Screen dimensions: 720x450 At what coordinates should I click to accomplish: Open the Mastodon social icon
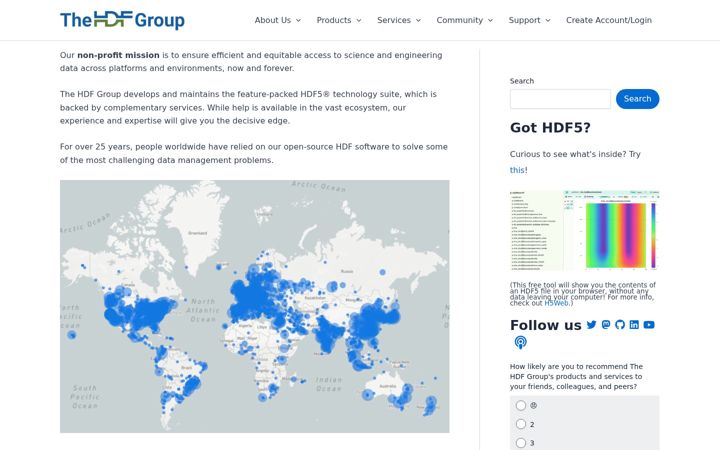(x=606, y=325)
